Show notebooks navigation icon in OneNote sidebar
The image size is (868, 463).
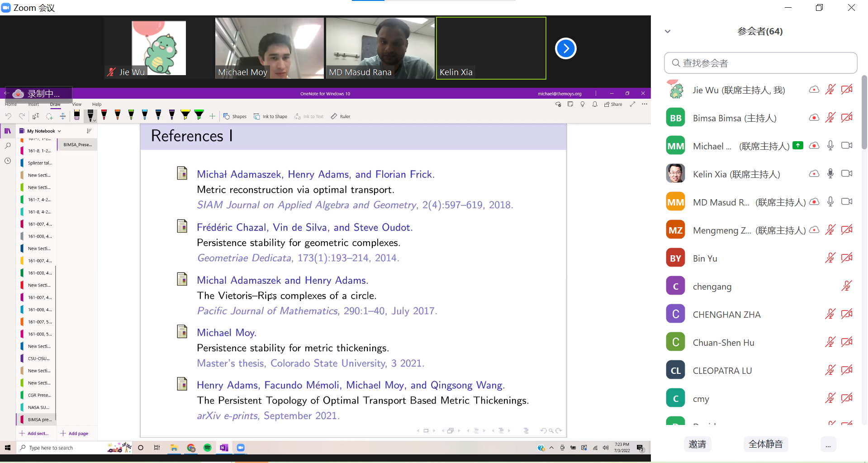pos(8,131)
